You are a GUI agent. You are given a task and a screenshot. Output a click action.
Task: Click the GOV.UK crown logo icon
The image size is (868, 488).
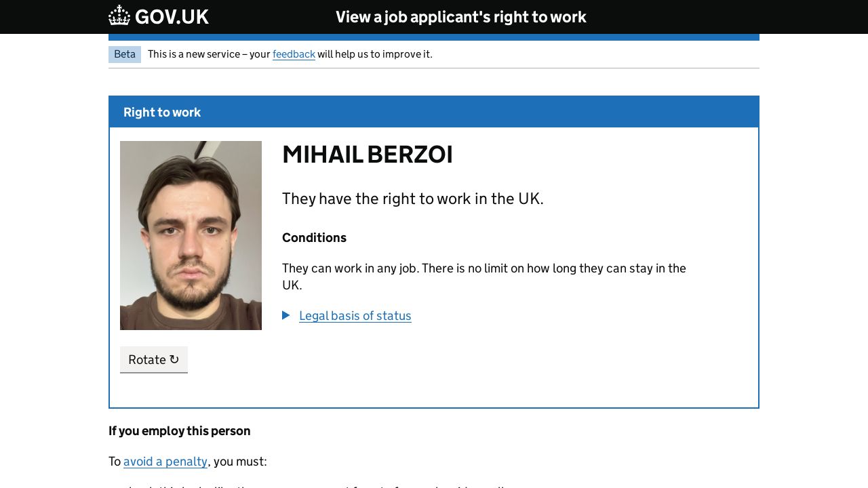tap(119, 16)
